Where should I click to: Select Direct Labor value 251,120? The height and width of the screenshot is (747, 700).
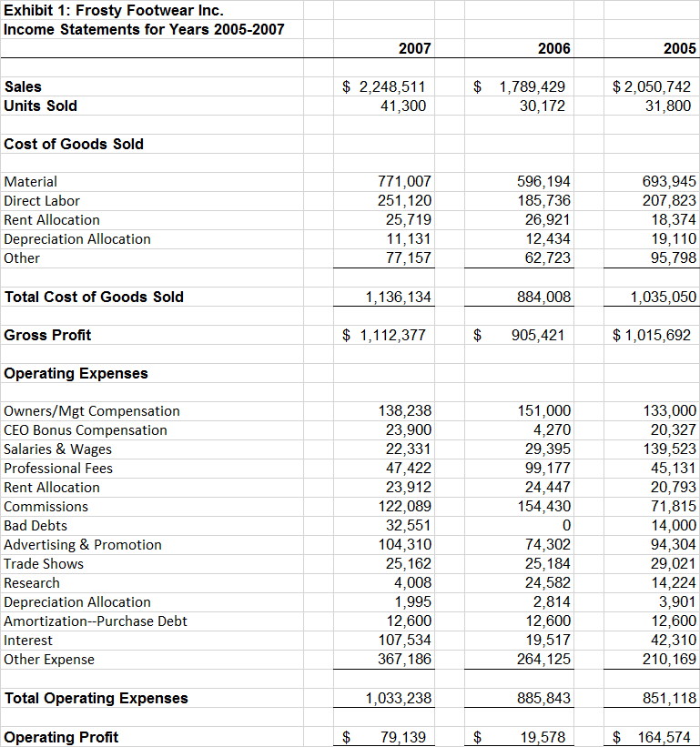tap(404, 200)
